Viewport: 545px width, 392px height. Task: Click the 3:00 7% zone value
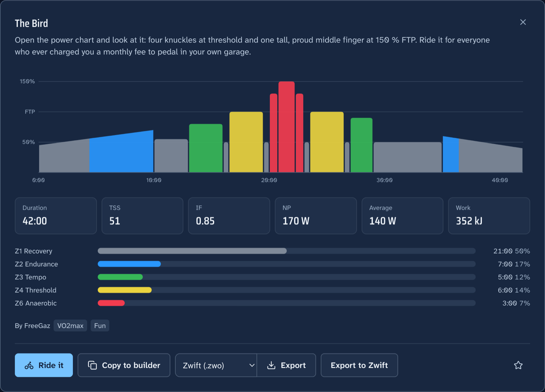[516, 303]
